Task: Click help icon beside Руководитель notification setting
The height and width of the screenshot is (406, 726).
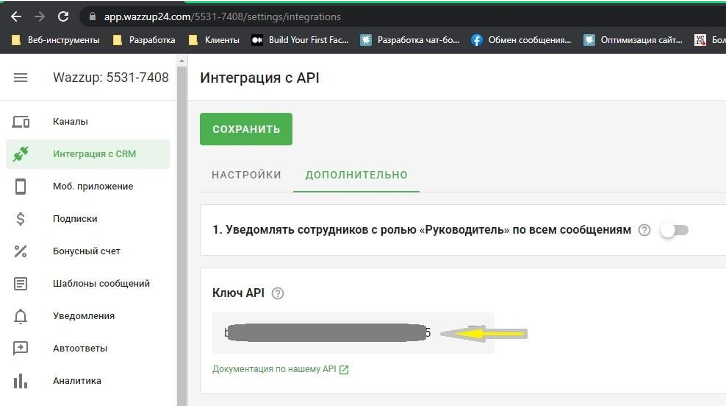Action: (645, 230)
